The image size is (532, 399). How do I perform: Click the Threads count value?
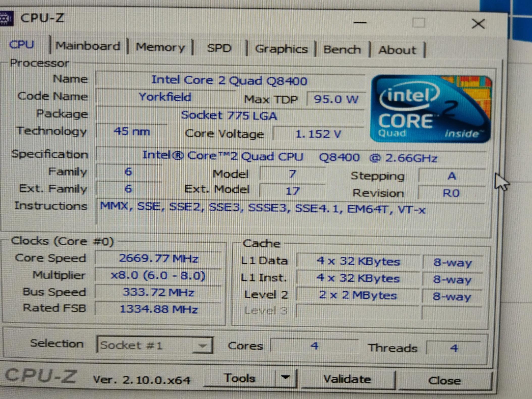(454, 348)
